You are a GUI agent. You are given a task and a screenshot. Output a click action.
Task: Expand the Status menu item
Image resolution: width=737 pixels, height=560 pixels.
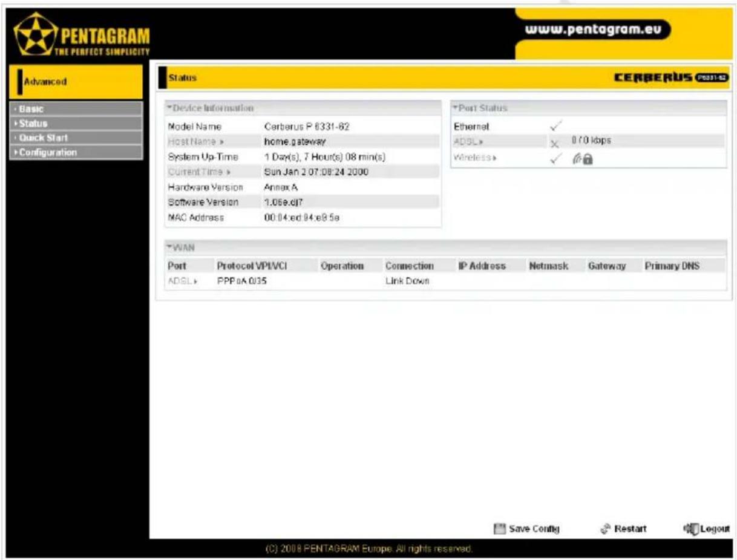[76, 123]
